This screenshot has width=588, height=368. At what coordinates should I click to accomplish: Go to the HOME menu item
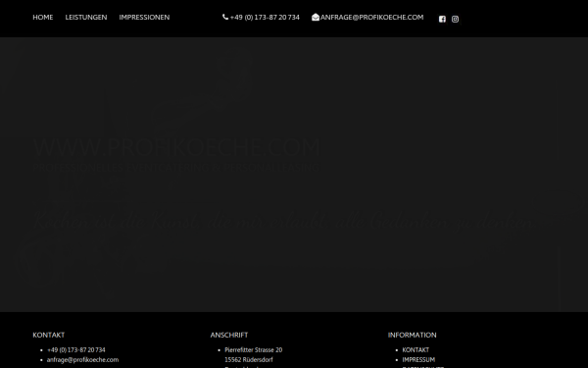[x=43, y=18]
